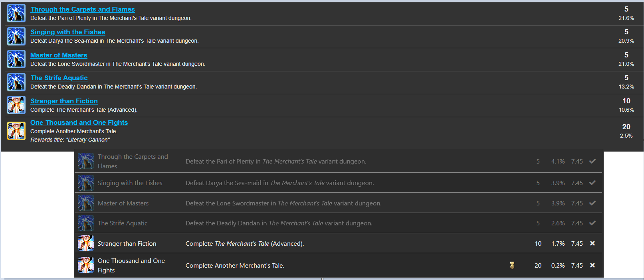Viewport: 644px width, 280px height.
Task: Open the 'Through the Carpets and Flames' link
Action: coord(83,9)
